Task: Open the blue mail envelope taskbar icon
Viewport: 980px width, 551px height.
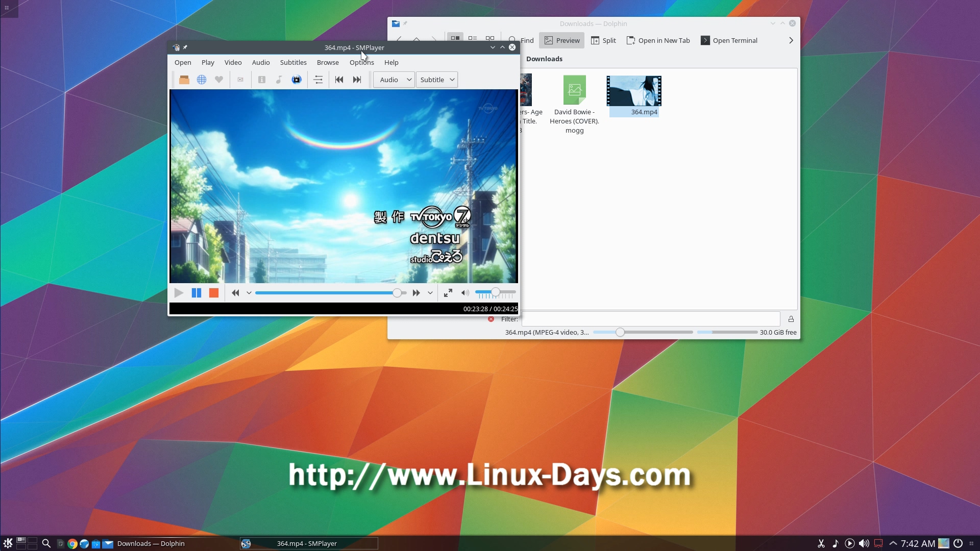Action: [x=108, y=544]
